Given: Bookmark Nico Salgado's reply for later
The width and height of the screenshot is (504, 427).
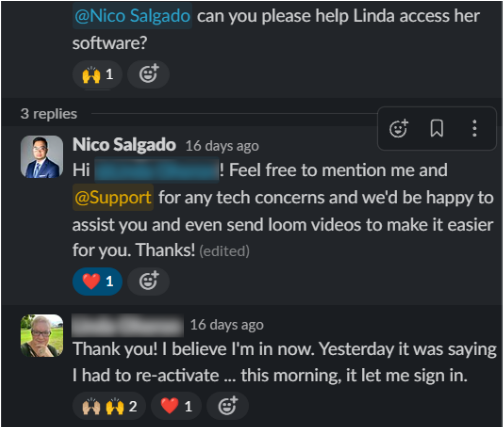Looking at the screenshot, I should [x=437, y=128].
